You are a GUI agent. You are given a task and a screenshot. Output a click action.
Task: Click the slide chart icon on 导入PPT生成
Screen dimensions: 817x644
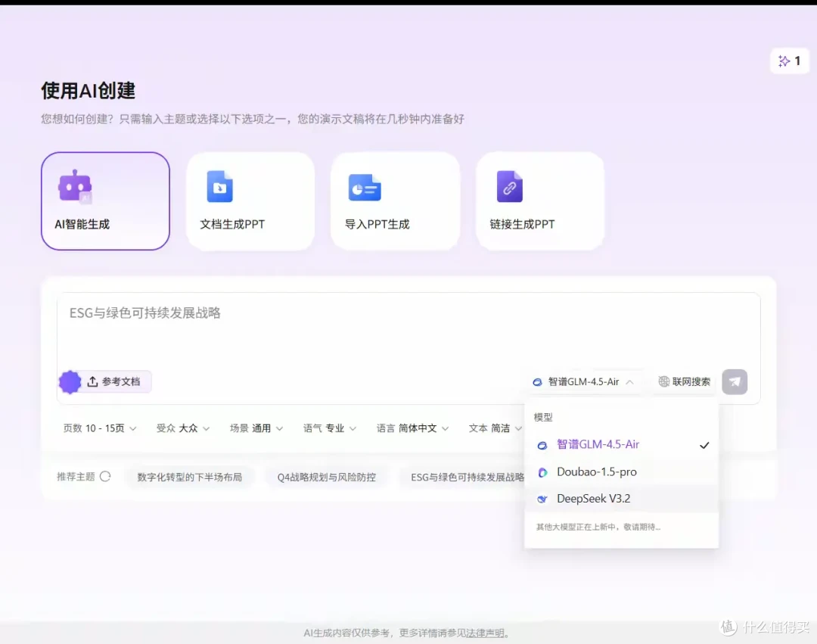coord(365,188)
